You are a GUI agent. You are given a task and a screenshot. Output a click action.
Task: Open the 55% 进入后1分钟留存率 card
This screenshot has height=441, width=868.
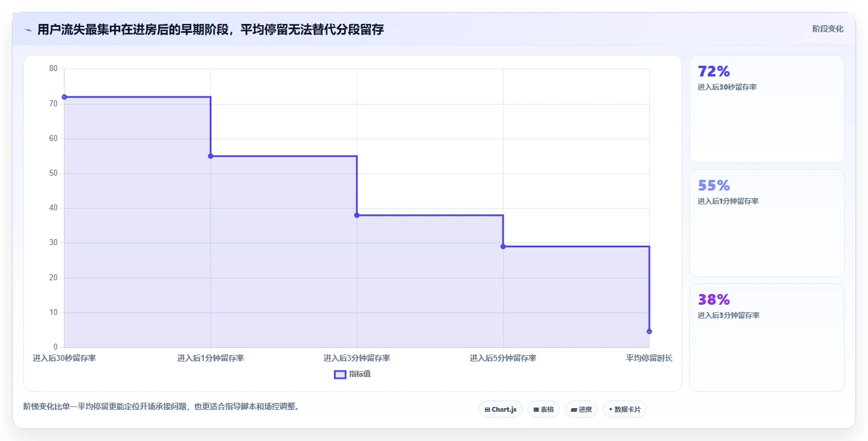767,223
